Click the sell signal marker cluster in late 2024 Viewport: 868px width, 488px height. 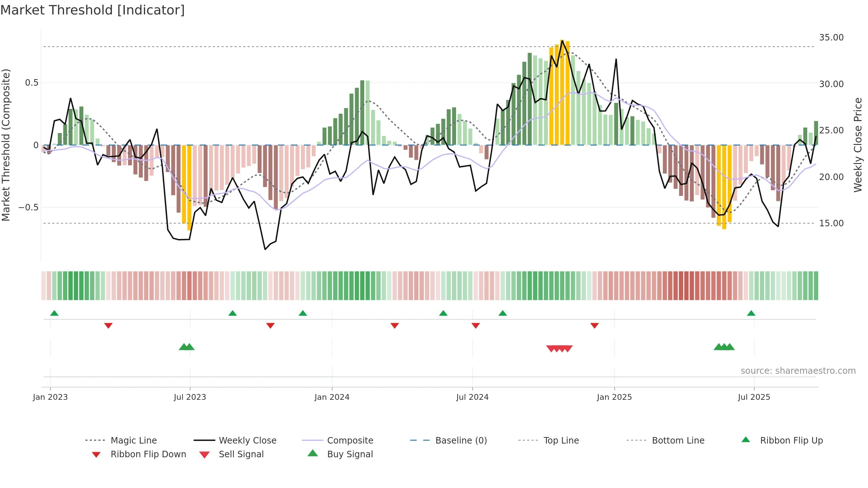pos(559,348)
